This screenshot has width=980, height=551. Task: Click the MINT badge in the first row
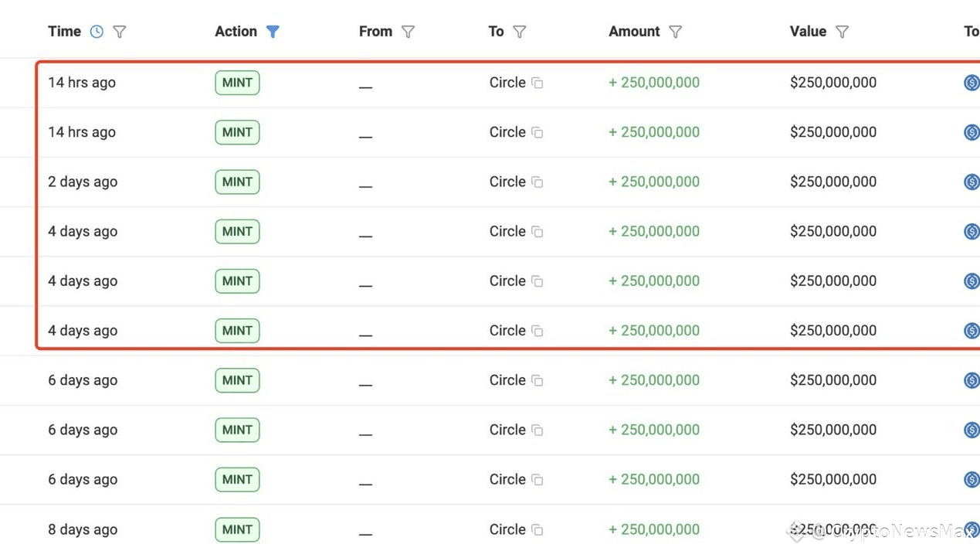(x=237, y=83)
